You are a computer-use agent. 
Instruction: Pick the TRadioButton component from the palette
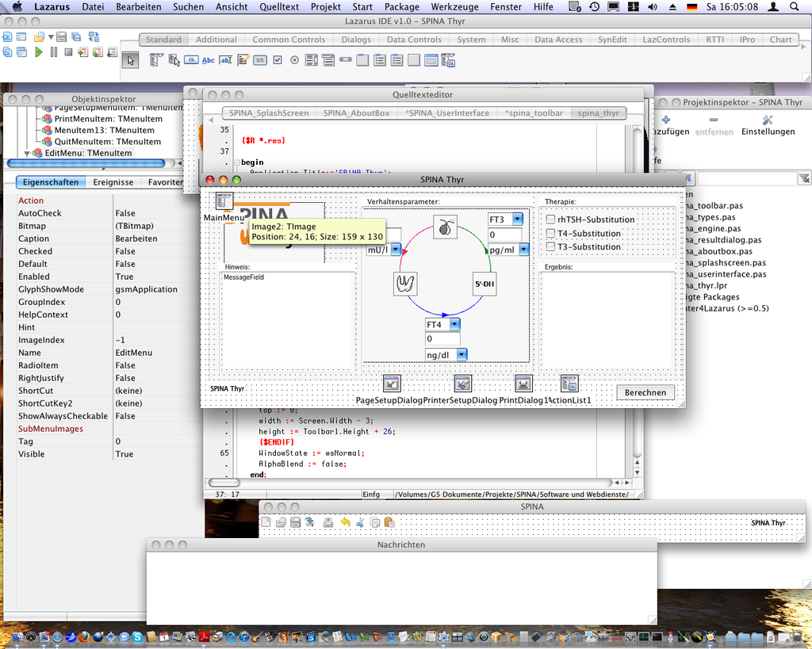click(294, 59)
